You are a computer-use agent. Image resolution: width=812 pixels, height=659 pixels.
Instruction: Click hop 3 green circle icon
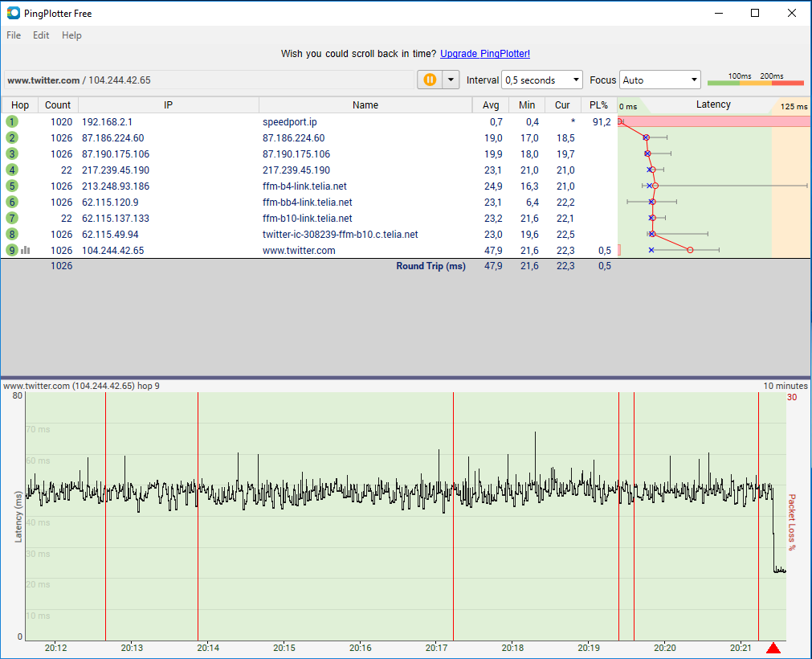pos(12,153)
